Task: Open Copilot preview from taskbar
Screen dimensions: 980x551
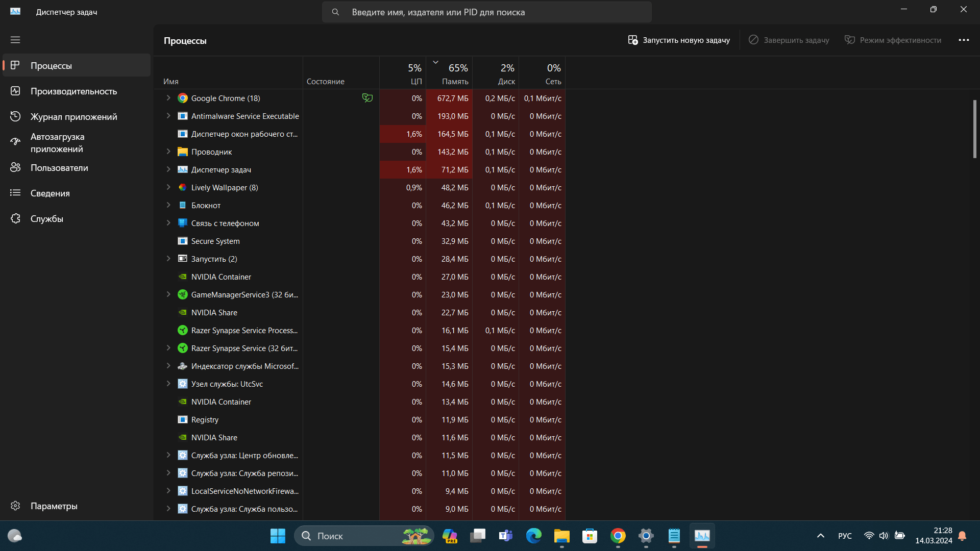Action: (450, 536)
